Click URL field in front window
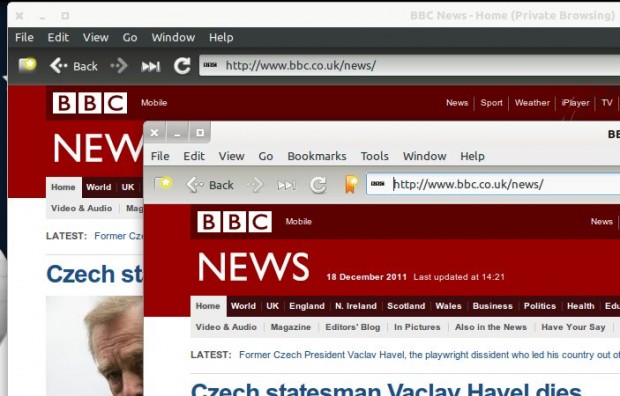This screenshot has width=620, height=396. click(493, 184)
